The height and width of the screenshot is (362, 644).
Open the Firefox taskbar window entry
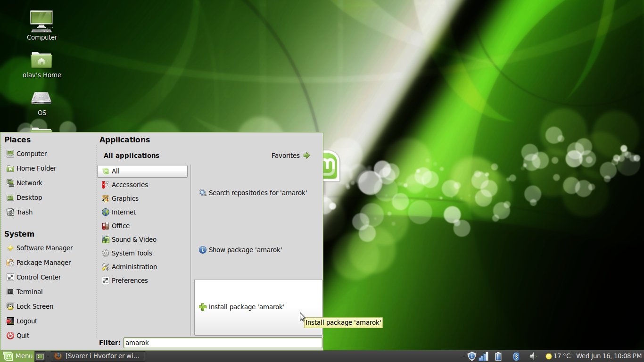click(x=98, y=356)
